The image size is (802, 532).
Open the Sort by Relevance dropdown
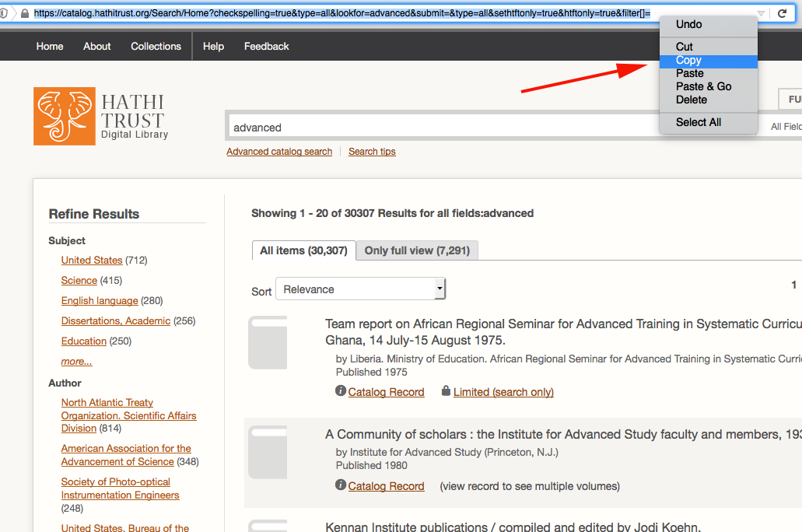pyautogui.click(x=361, y=289)
